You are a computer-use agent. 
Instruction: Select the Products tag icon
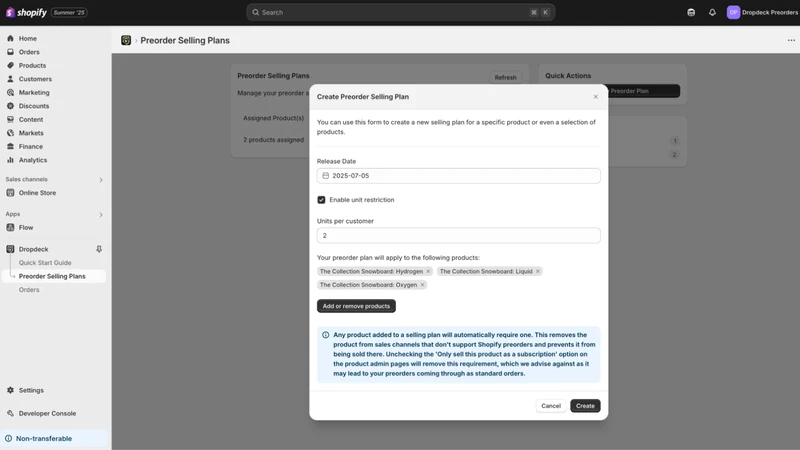point(10,65)
